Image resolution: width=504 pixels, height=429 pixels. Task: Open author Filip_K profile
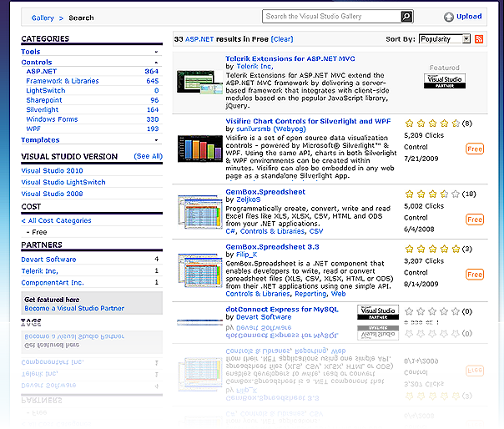246,255
